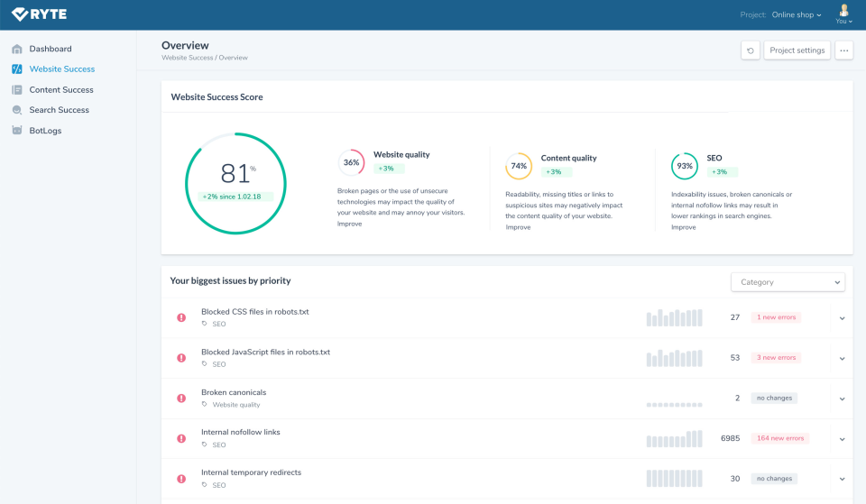Click red alert icon for Broken canonicals
866x504 pixels.
pos(181,398)
